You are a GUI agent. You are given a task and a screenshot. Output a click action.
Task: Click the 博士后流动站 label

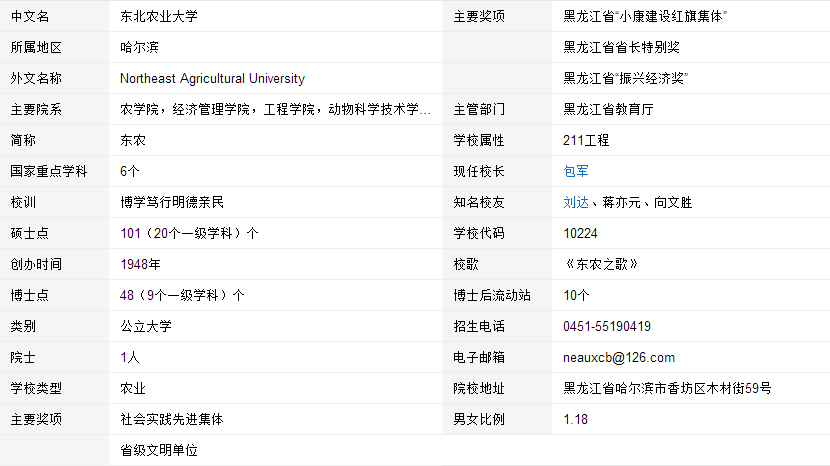coord(492,295)
